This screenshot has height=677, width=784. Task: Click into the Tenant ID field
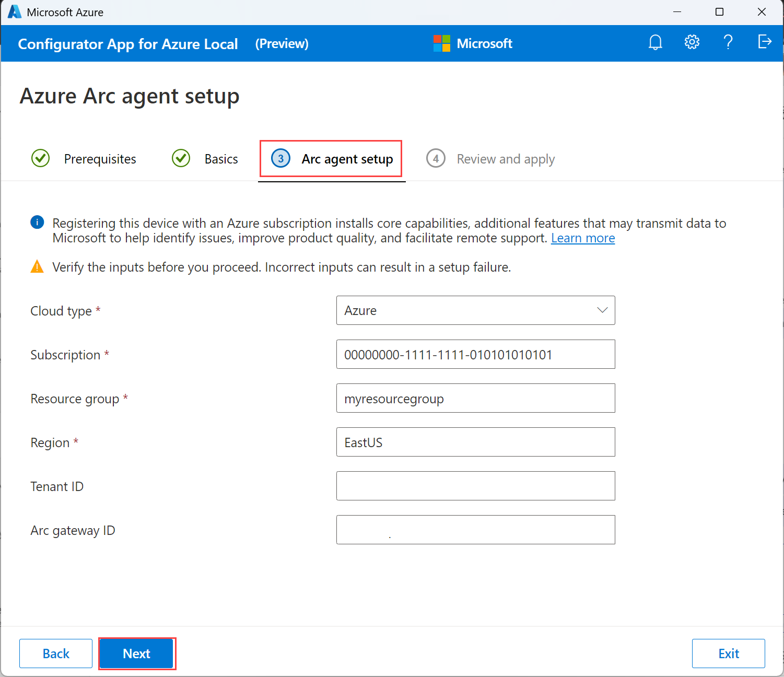475,486
